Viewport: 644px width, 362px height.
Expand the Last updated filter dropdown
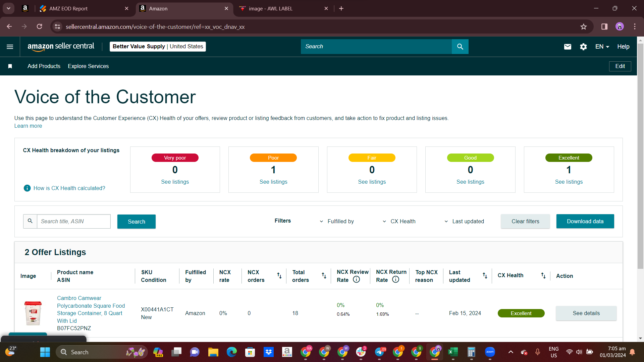pos(464,222)
